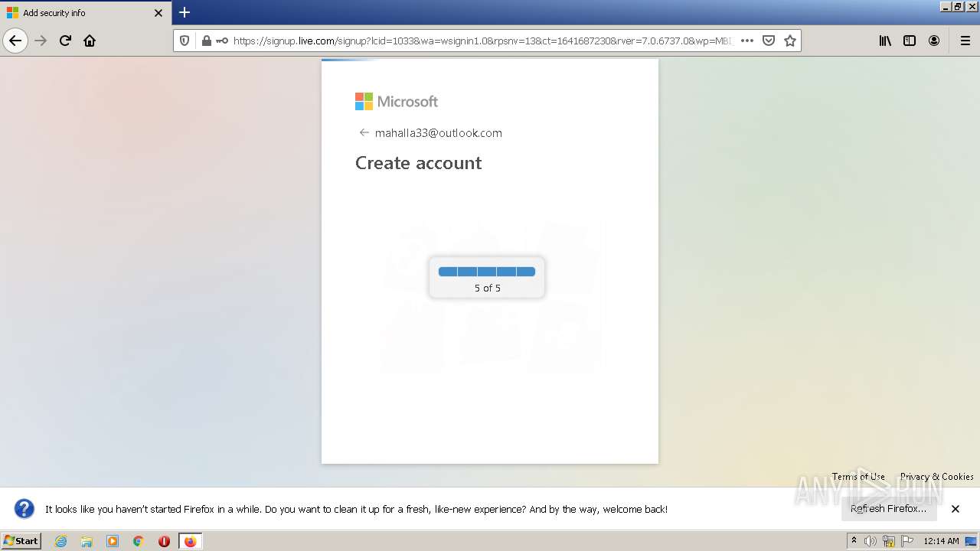
Task: Open page actions three-dot menu
Action: click(x=747, y=41)
